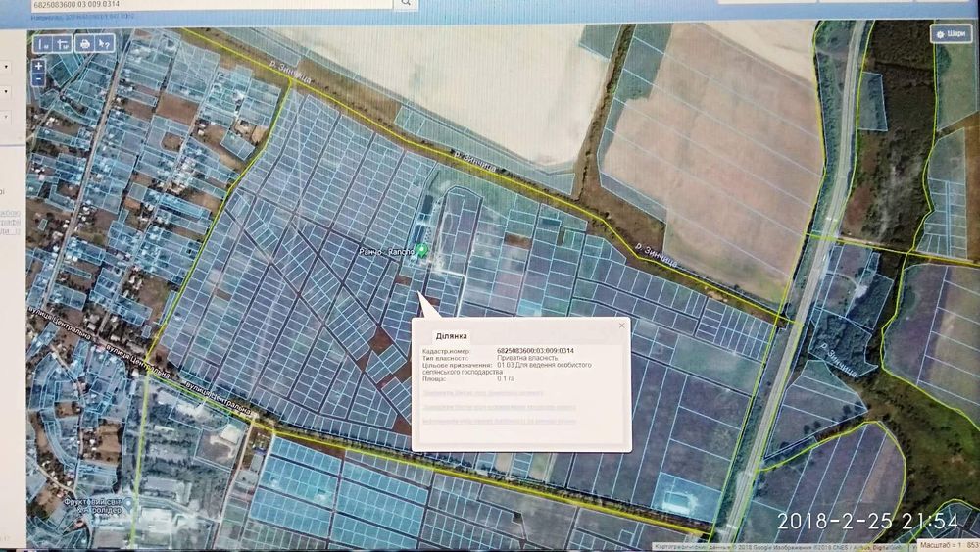Focus the cadastral number search field
The image size is (980, 552).
pos(212,4)
